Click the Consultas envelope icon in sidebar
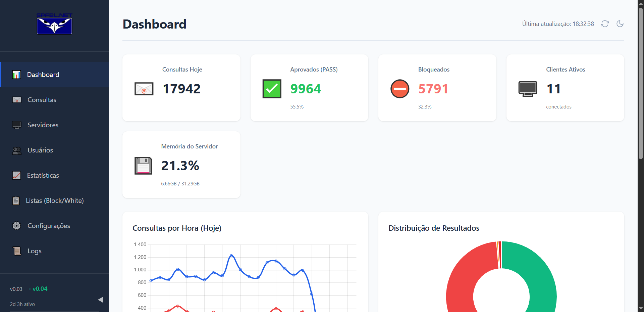 17,100
